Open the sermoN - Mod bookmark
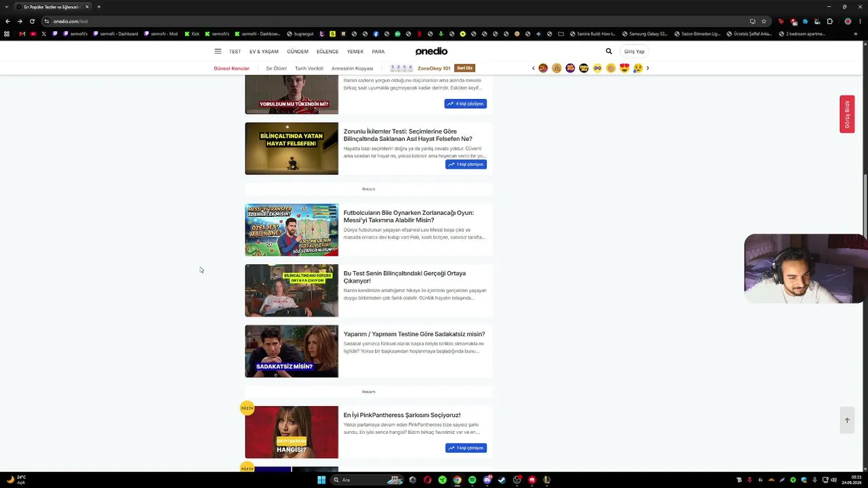Viewport: 868px width, 488px height. (161, 34)
